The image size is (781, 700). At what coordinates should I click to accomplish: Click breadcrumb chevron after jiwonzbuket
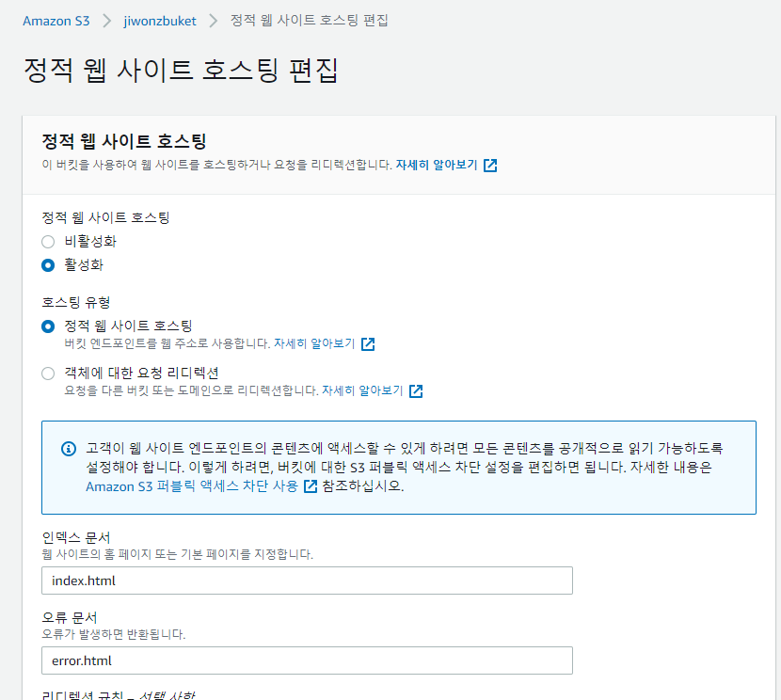(x=214, y=21)
